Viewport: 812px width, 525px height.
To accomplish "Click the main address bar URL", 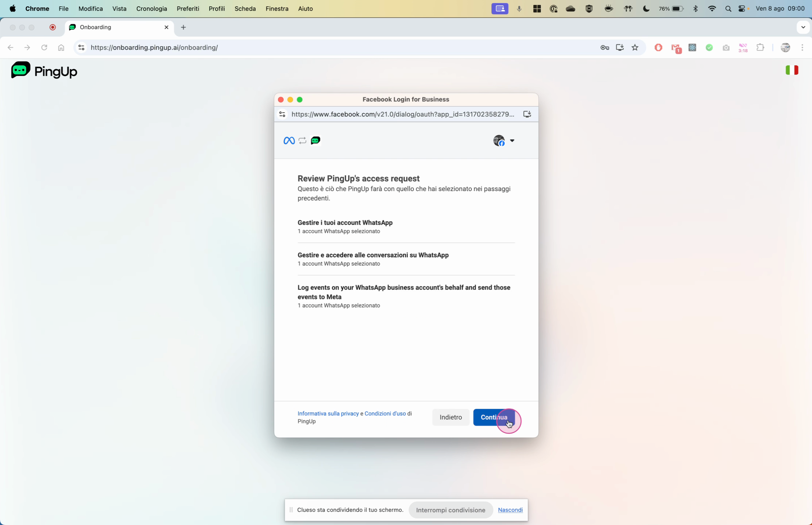I will click(x=154, y=48).
